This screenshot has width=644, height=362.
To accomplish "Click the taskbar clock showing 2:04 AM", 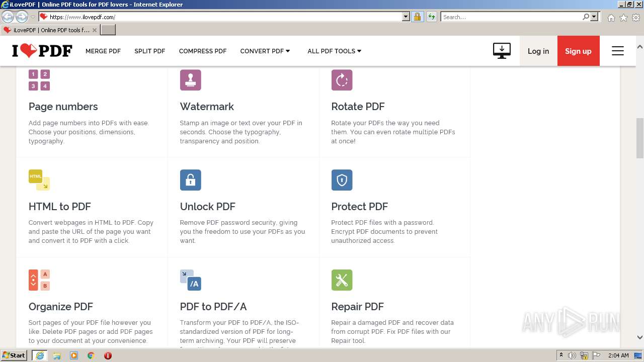I will point(618,355).
